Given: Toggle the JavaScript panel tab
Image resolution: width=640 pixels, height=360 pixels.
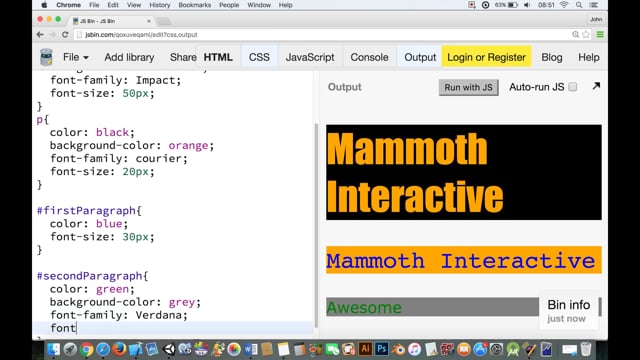Looking at the screenshot, I should pyautogui.click(x=310, y=57).
